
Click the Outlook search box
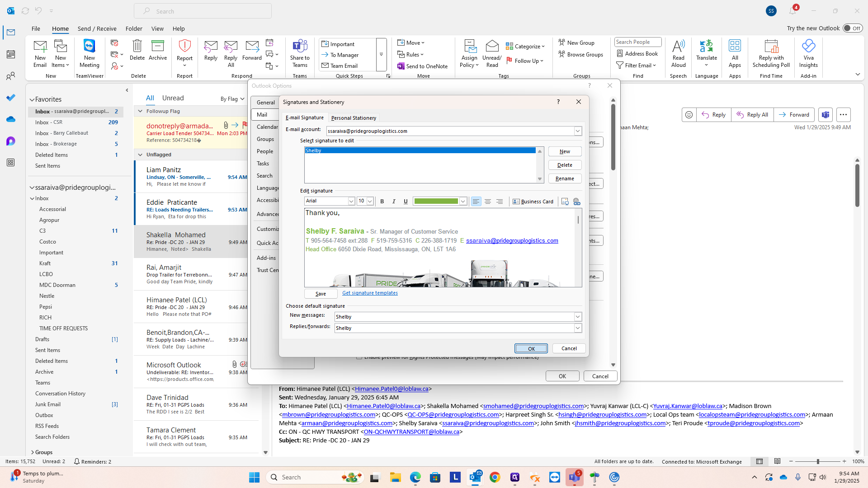203,11
